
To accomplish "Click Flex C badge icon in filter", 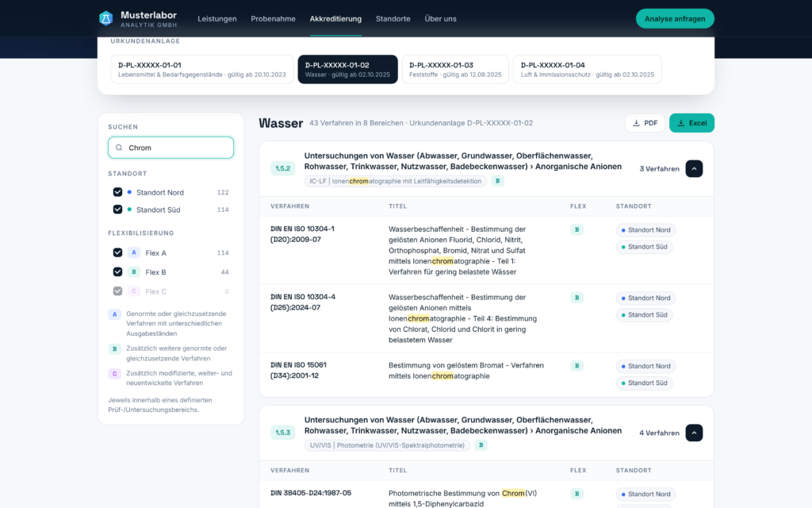I will click(x=133, y=291).
